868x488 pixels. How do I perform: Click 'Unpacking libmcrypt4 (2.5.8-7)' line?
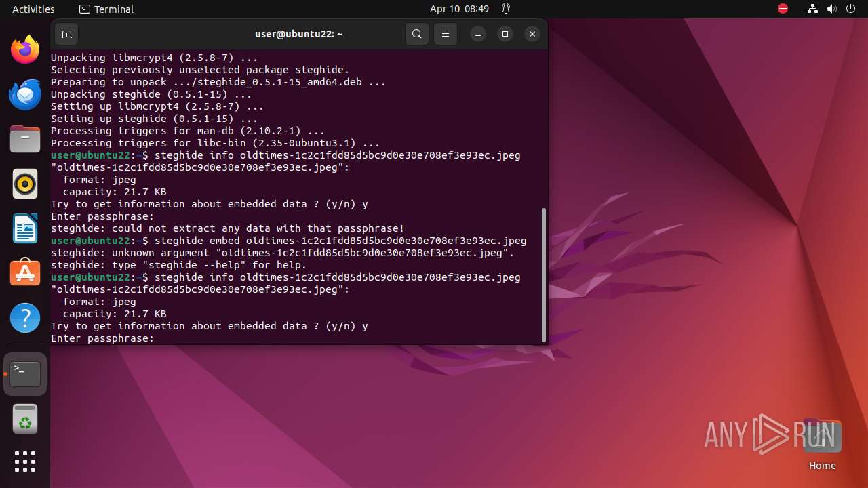(154, 58)
